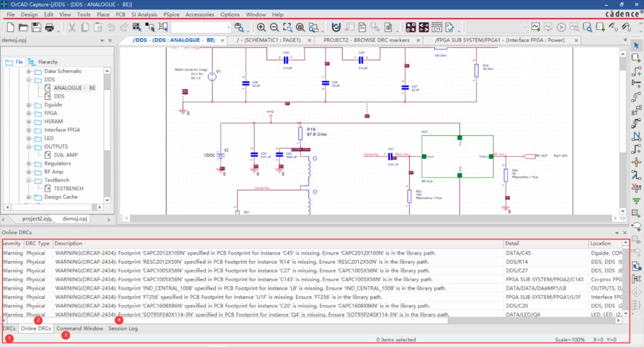Collapse the TestBench folder node

click(x=29, y=180)
